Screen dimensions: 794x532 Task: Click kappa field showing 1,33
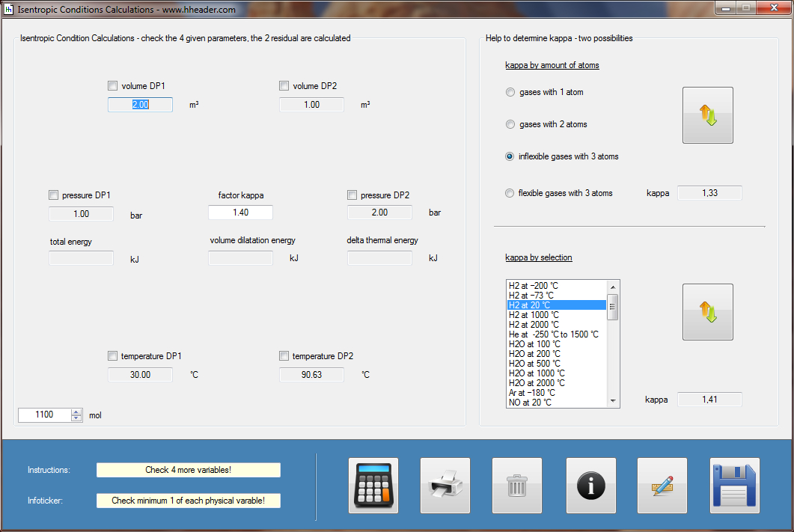point(709,193)
